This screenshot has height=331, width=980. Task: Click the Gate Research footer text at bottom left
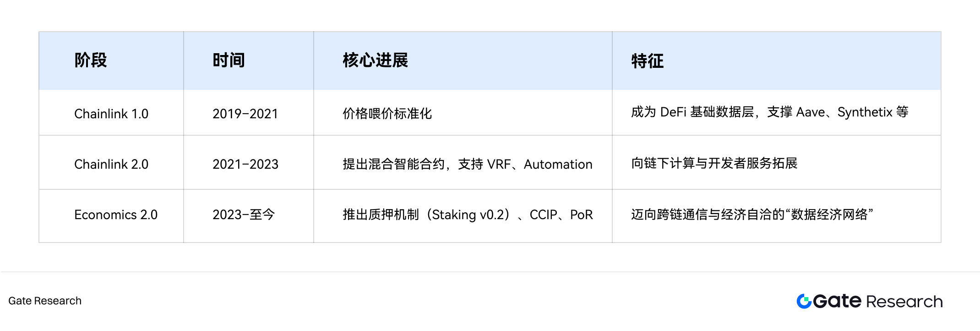pyautogui.click(x=45, y=301)
